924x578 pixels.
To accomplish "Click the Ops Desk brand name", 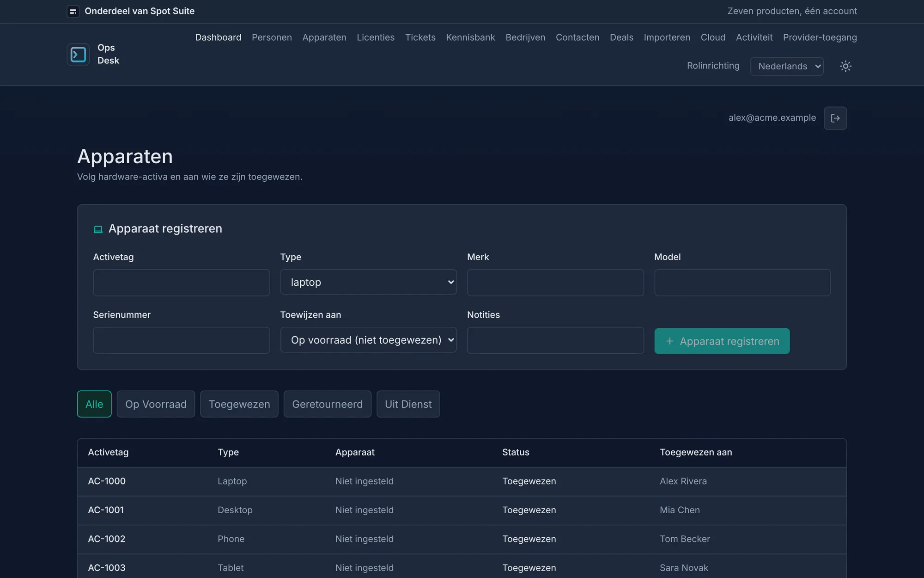I will pyautogui.click(x=108, y=54).
